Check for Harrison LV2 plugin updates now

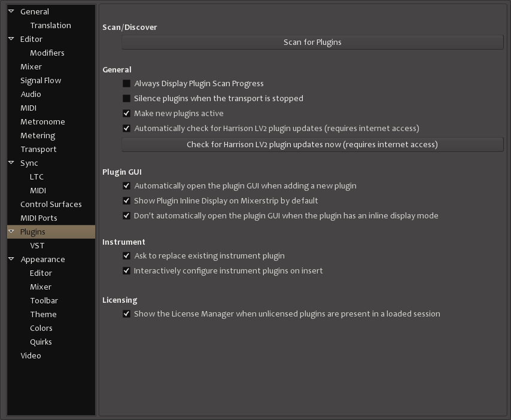(312, 144)
